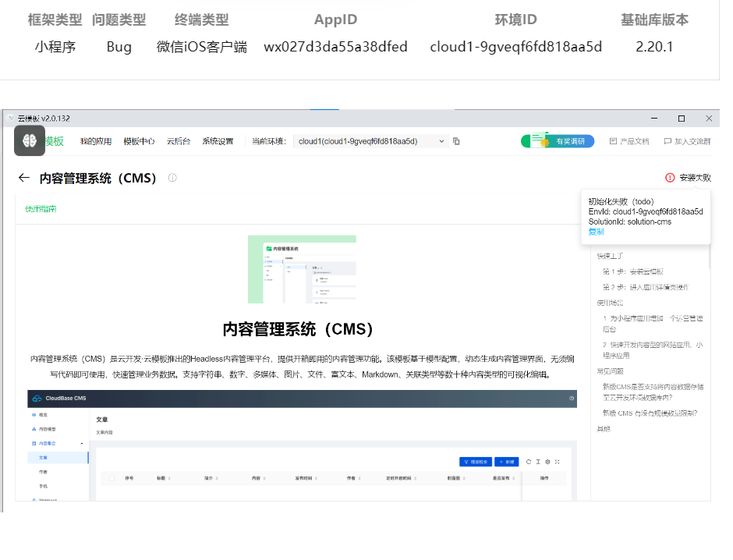
Task: Open outline FAQ about 规模数量限制
Action: click(650, 413)
